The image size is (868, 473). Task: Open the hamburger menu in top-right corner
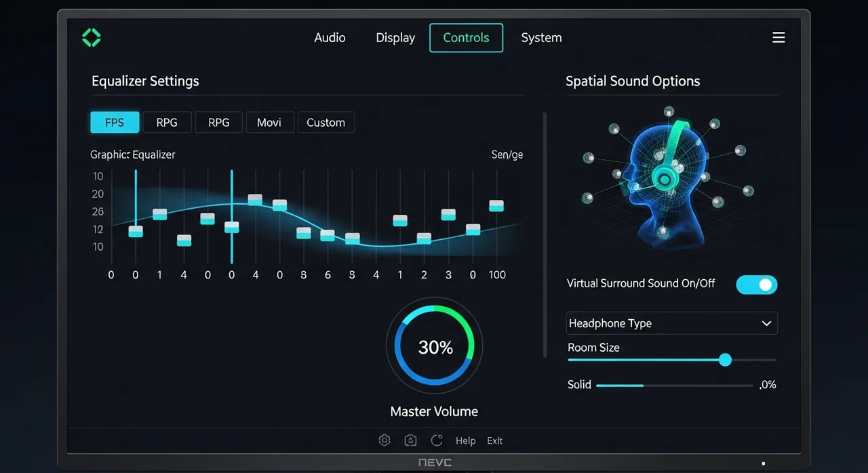tap(778, 37)
